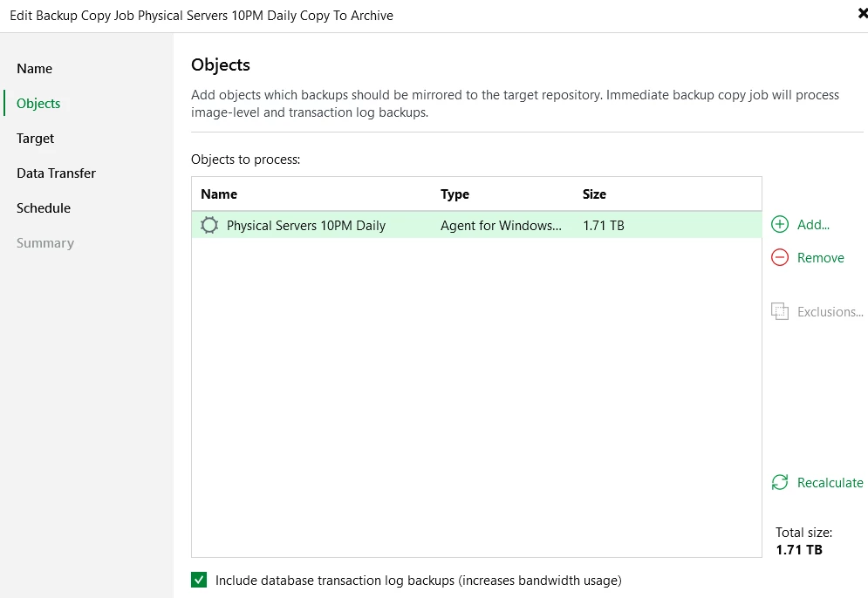Click the Recalculate button label
Image resolution: width=868 pixels, height=598 pixels.
pos(830,483)
